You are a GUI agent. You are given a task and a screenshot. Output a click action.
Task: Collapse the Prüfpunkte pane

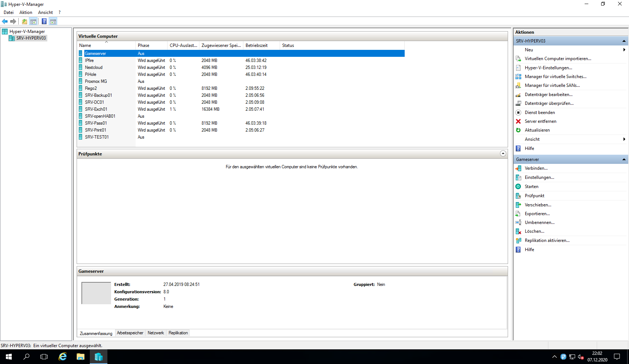503,154
